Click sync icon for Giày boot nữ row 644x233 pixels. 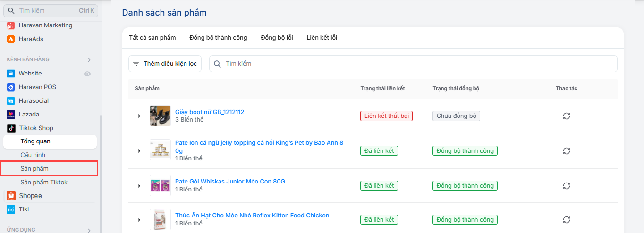point(567,116)
